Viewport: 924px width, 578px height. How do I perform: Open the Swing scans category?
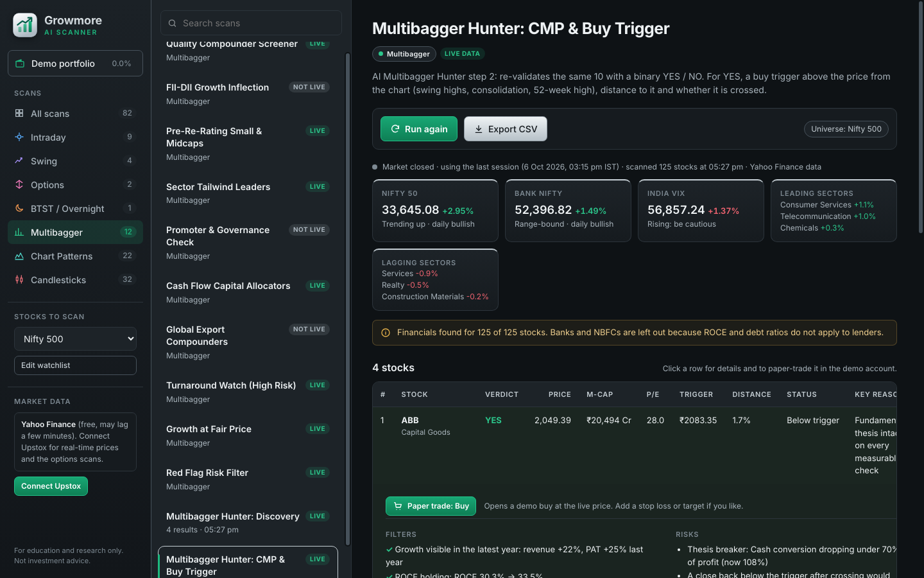[75, 161]
